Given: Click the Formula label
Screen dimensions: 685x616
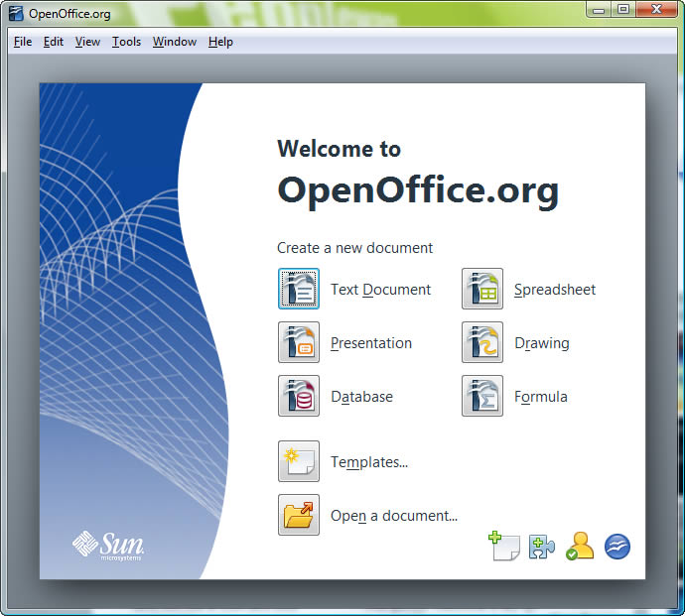Looking at the screenshot, I should pos(541,397).
